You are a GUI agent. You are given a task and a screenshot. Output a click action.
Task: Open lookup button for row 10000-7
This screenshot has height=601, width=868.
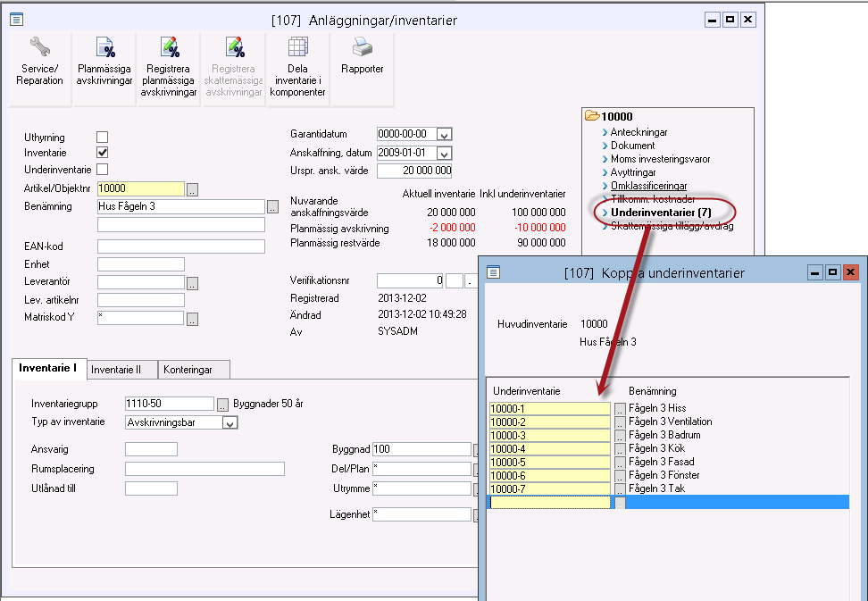point(620,489)
